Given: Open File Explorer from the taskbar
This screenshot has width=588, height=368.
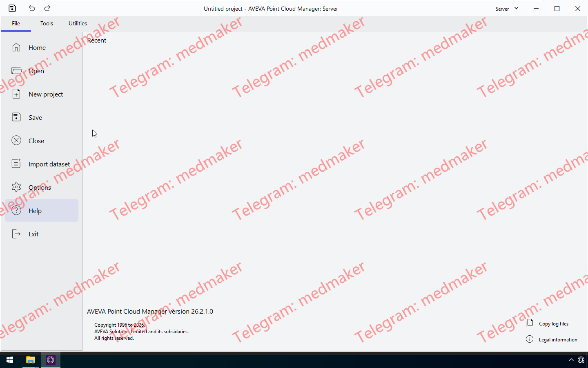Looking at the screenshot, I should [x=31, y=360].
